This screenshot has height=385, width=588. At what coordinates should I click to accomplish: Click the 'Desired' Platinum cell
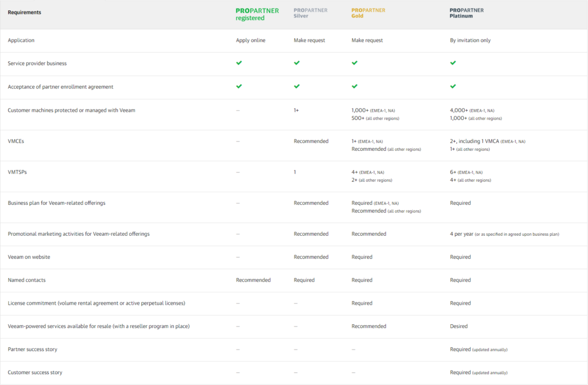click(x=459, y=326)
